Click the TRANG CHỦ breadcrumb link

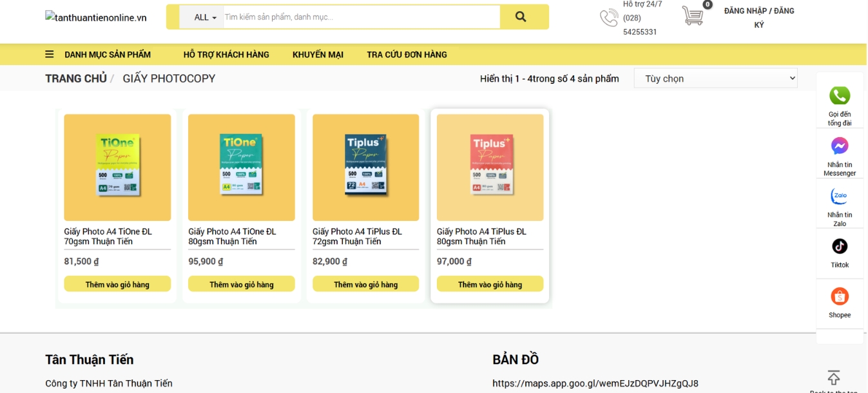click(x=76, y=79)
